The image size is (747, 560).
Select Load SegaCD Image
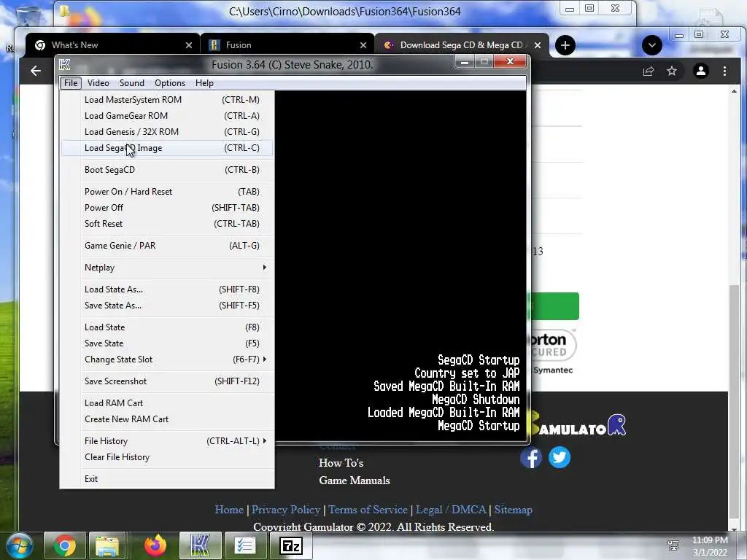pyautogui.click(x=167, y=148)
